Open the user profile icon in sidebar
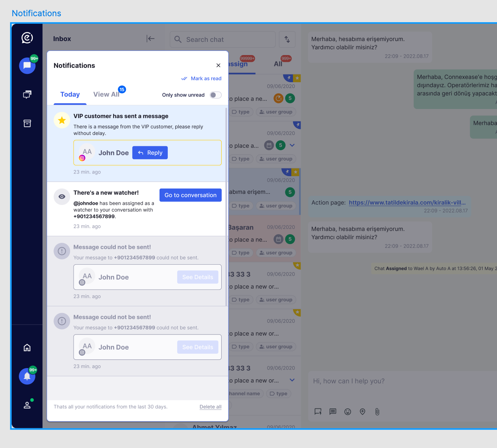Screen dimensions: 497x448 [x=27, y=405]
